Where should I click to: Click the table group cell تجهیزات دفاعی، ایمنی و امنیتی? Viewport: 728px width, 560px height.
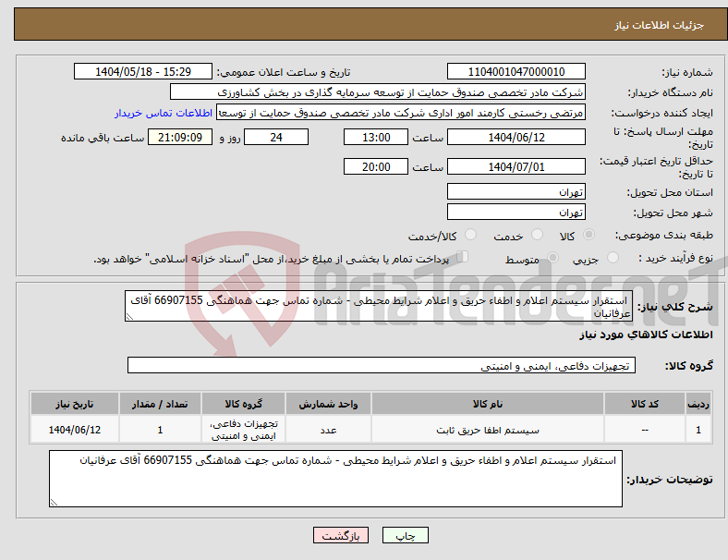pyautogui.click(x=243, y=430)
